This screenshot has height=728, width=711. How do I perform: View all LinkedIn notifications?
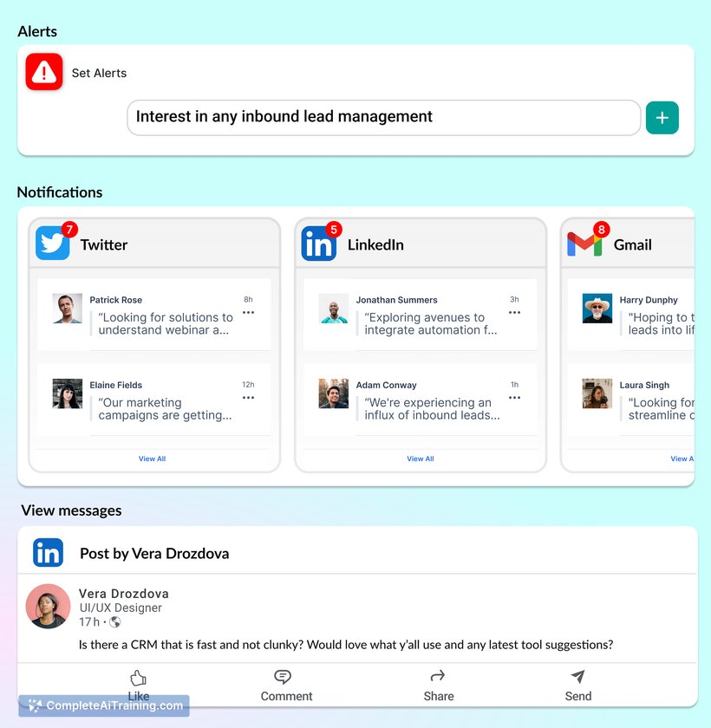coord(421,458)
